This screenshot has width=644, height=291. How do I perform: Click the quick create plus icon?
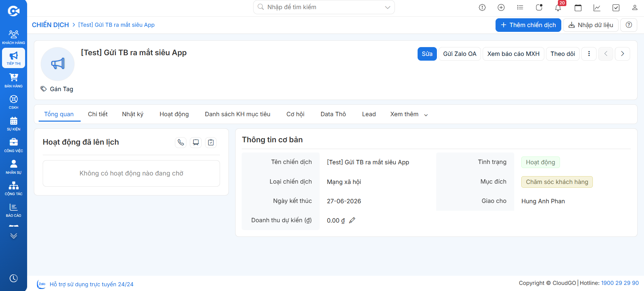coord(501,7)
